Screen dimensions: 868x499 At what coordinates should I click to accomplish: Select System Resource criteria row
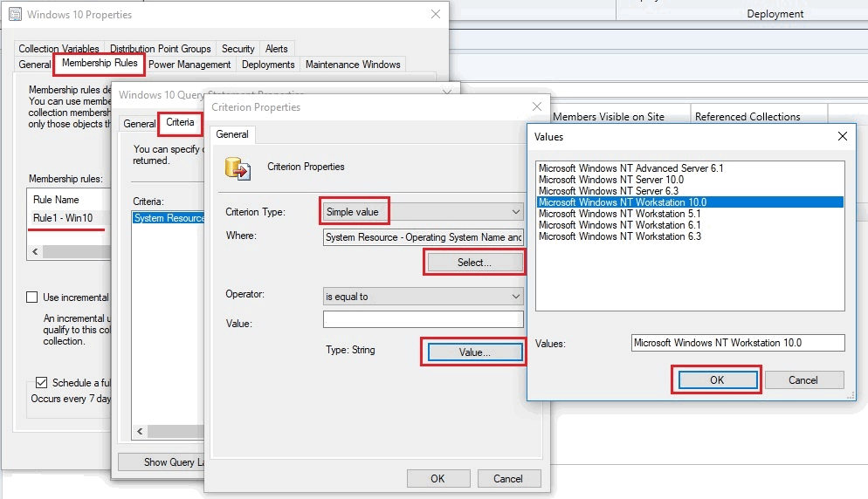click(169, 218)
